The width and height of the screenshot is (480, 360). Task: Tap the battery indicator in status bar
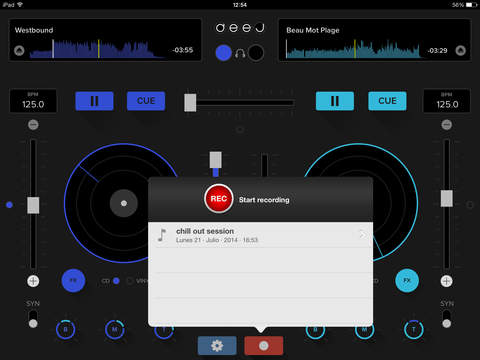click(471, 5)
